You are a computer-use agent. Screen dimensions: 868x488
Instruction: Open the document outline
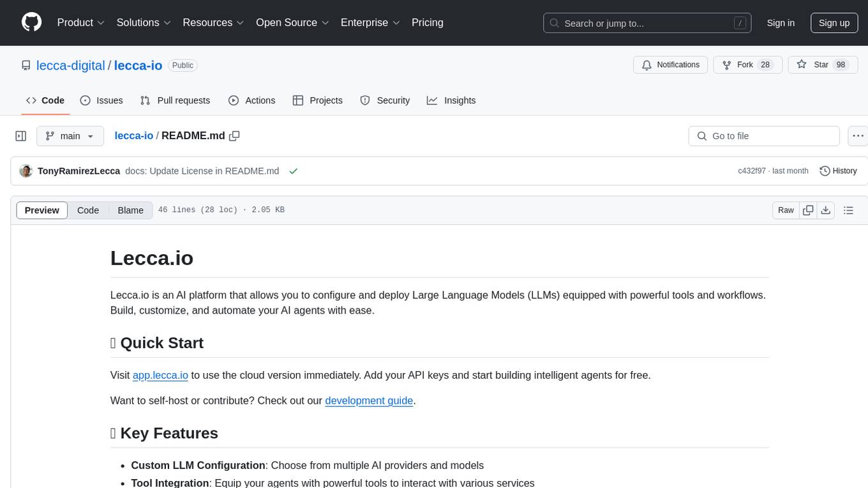[x=849, y=210]
